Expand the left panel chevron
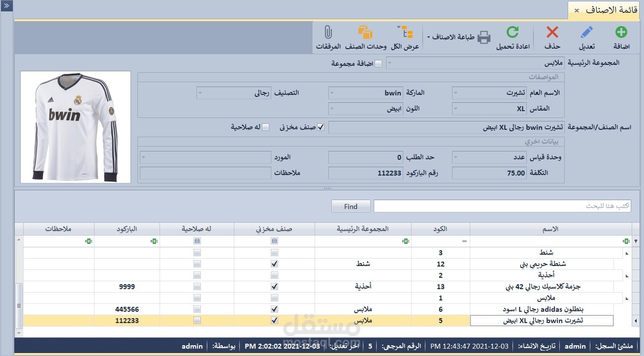This screenshot has height=356, width=644. pyautogui.click(x=6, y=6)
